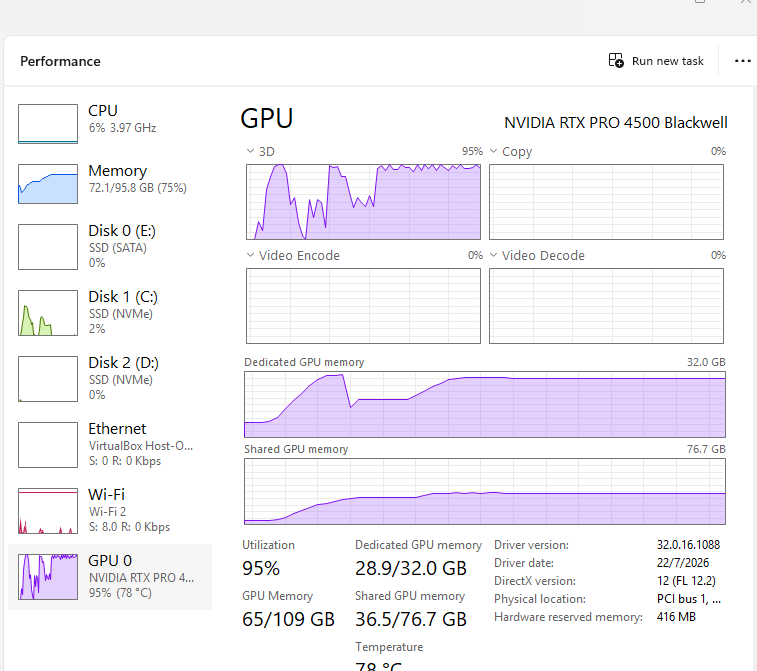
Task: Open the 3D engine dropdown chevron
Action: pos(250,151)
